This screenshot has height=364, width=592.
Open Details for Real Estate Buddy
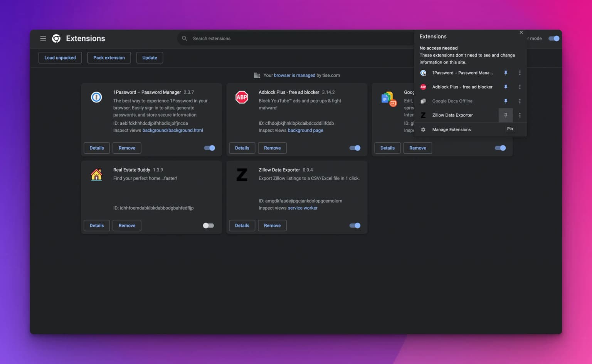pyautogui.click(x=97, y=226)
